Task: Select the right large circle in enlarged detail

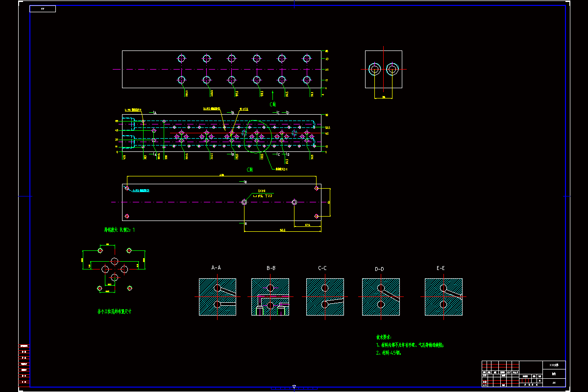Action: click(x=124, y=269)
